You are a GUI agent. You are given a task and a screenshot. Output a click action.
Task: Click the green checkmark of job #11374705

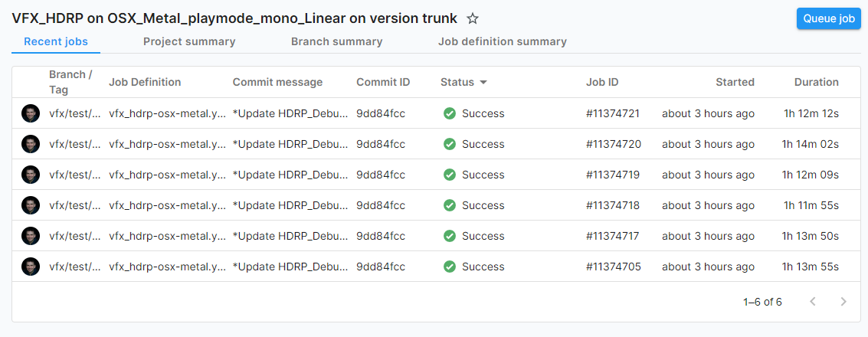(x=450, y=267)
